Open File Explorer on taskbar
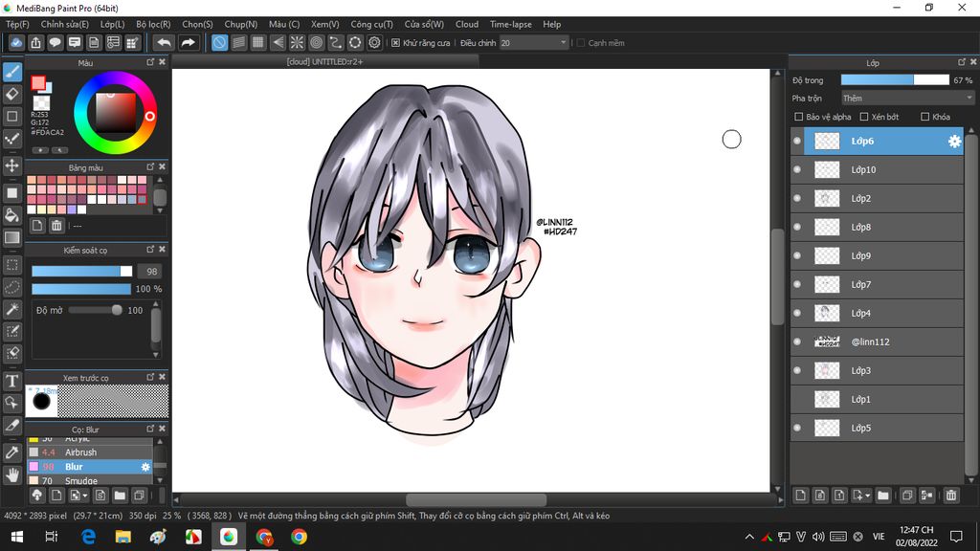Screen dimensions: 980x551 [x=123, y=537]
